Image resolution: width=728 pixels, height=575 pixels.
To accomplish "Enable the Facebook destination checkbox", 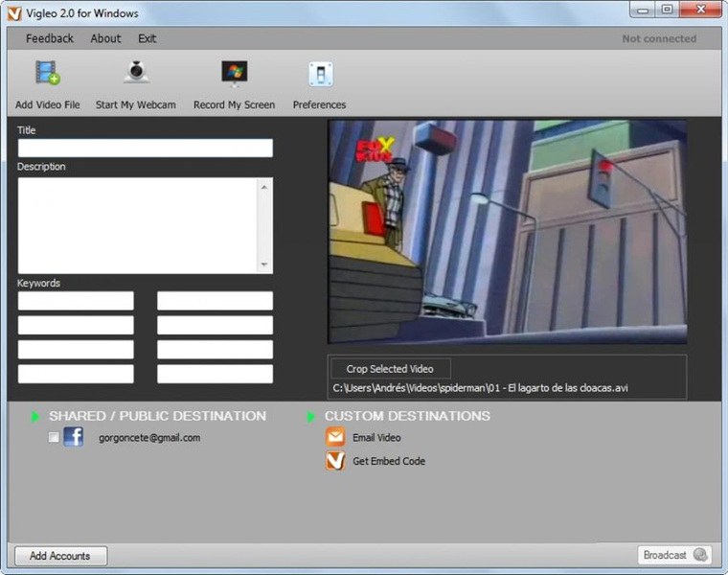I will [54, 437].
